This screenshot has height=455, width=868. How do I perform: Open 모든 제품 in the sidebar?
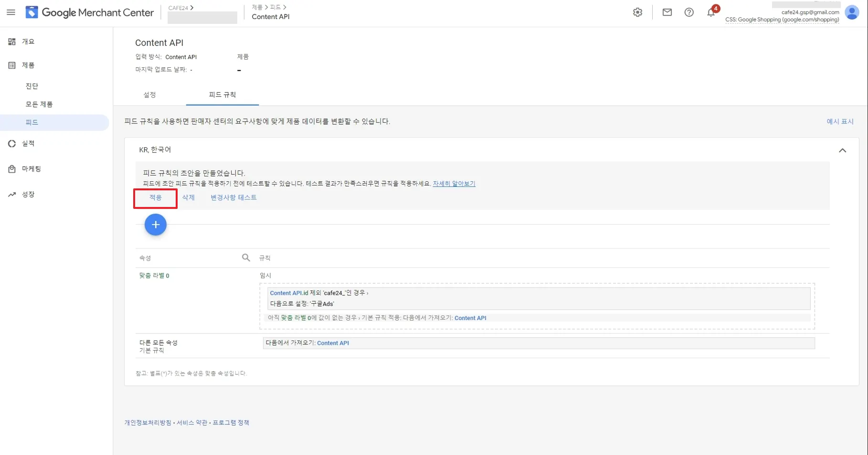pyautogui.click(x=39, y=104)
